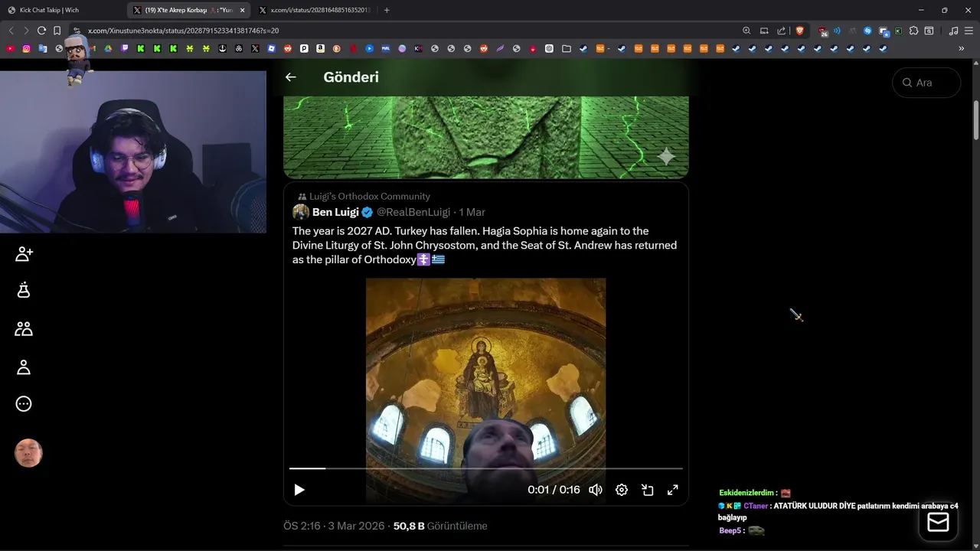
Task: Open the Communities icon in X sidebar
Action: pos(24,329)
